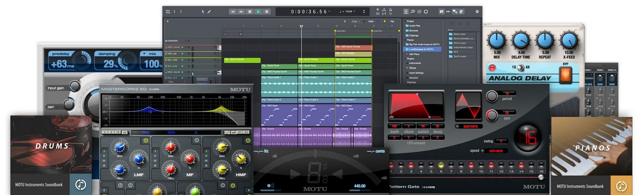Open the settings gear in the DAW window
The image size is (644, 195).
click(477, 12)
